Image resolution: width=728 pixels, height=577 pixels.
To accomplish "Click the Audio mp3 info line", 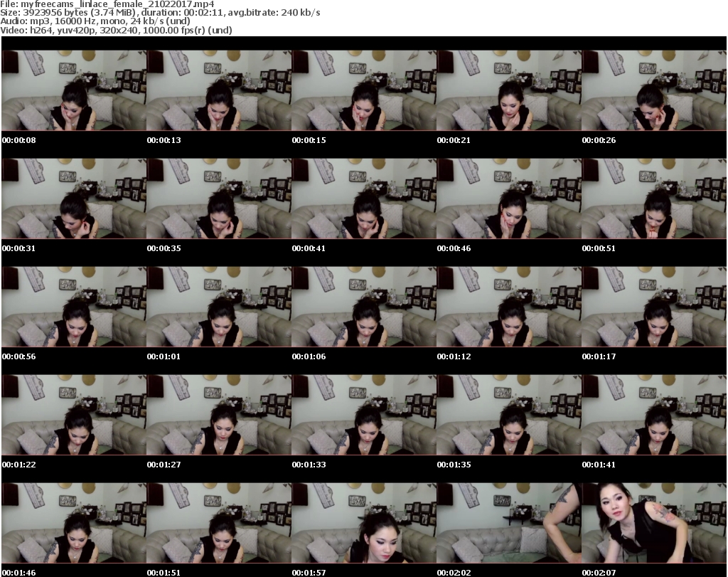I will point(95,21).
